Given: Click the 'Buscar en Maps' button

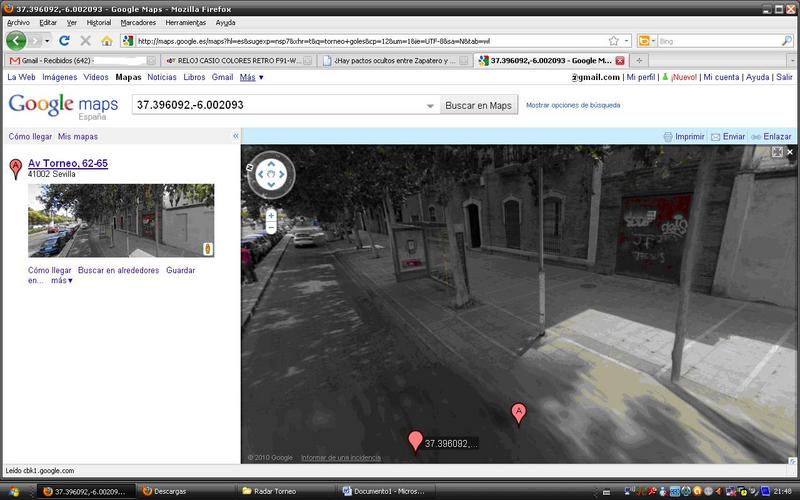Looking at the screenshot, I should pos(478,105).
